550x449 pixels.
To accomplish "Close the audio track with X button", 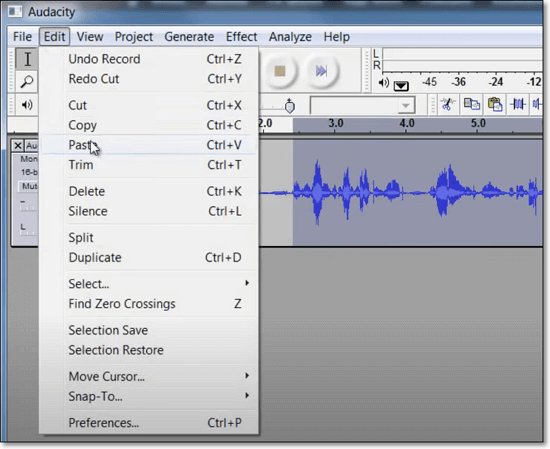I will [x=18, y=145].
